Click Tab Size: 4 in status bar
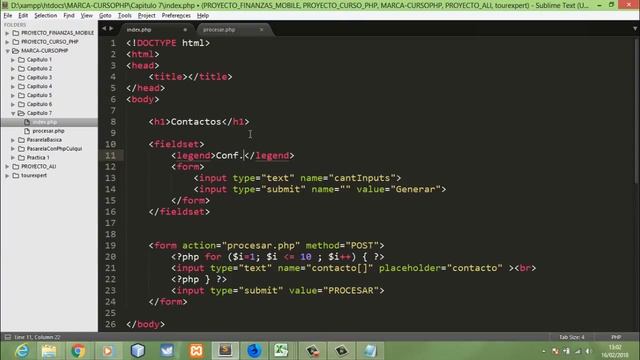 click(572, 337)
